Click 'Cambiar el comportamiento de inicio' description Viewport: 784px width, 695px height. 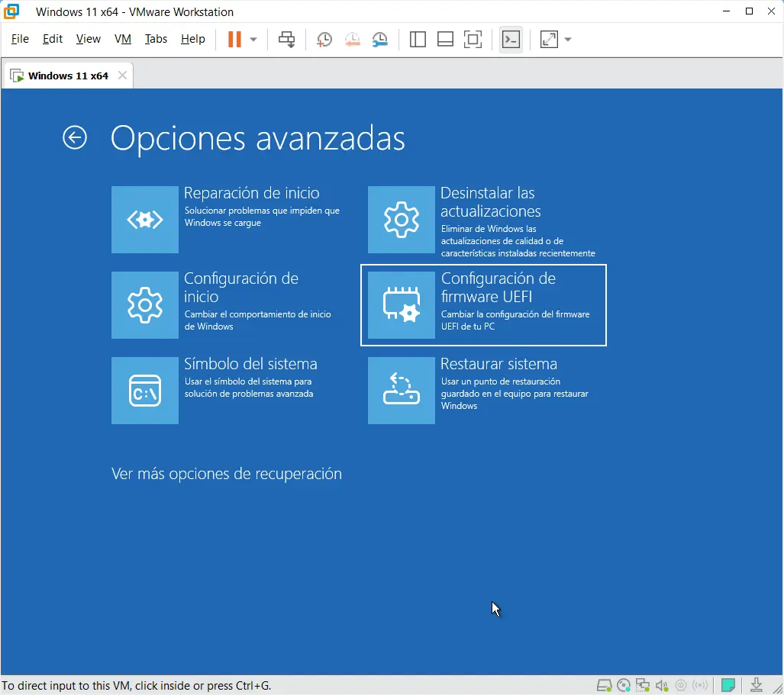click(257, 314)
